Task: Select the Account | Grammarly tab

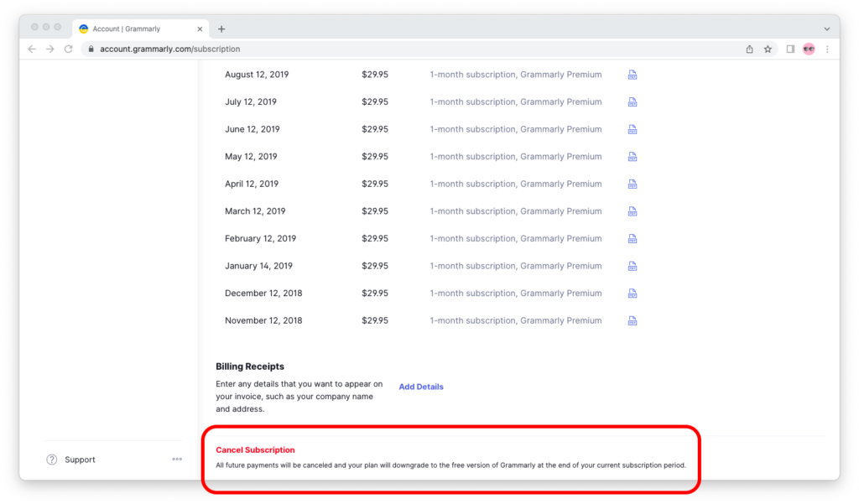Action: click(140, 29)
